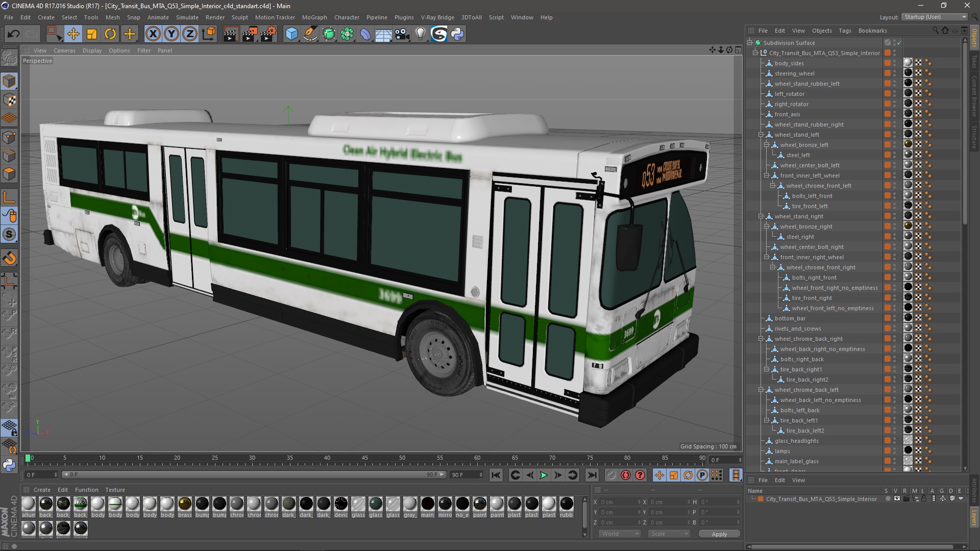The image size is (980, 551).
Task: Select the Scale tool in top toolbar
Action: coord(92,34)
